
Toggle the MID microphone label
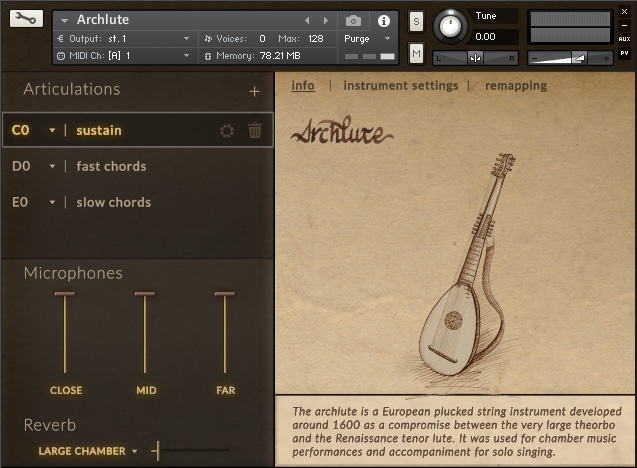point(146,390)
